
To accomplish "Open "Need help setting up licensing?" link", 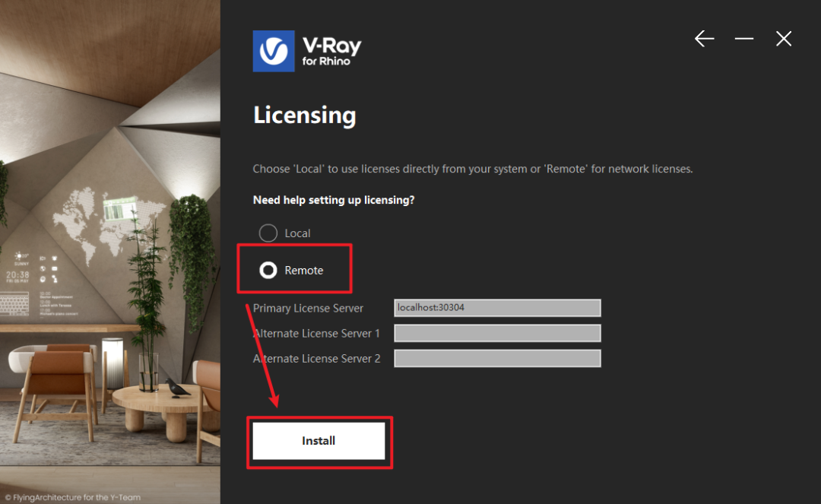I will pos(334,200).
